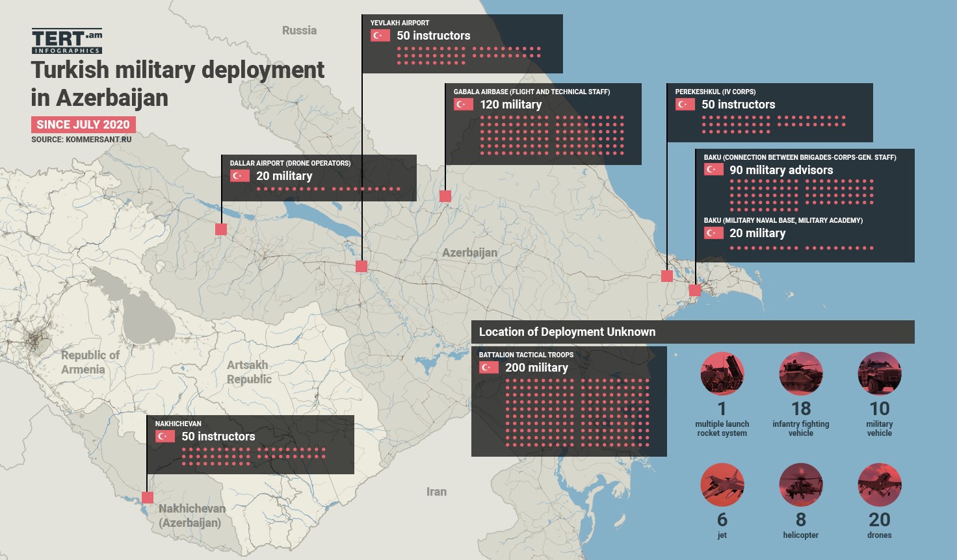Click the Perekeshkul red map marker
Image resolution: width=957 pixels, height=560 pixels.
667,276
